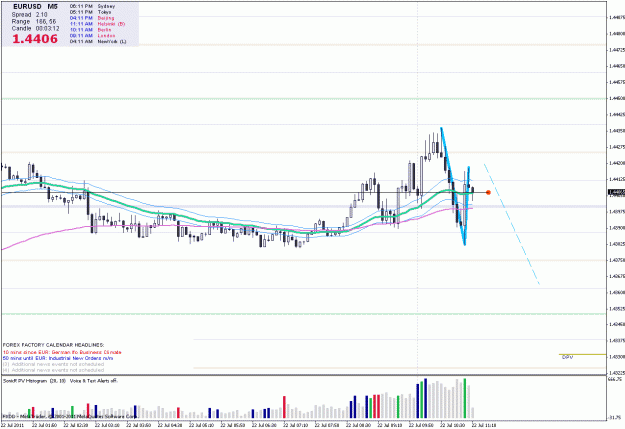Click the Candle 00:03:12 countdown timer
The width and height of the screenshot is (625, 429).
tap(35, 29)
